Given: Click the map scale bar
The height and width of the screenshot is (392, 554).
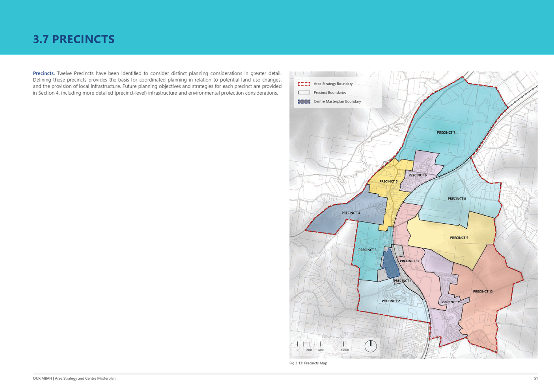Looking at the screenshot, I should pyautogui.click(x=322, y=346).
